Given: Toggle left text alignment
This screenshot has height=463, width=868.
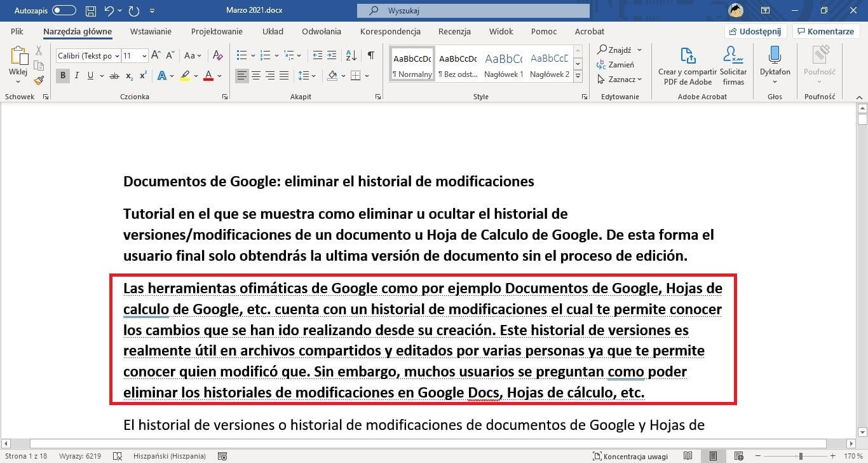Looking at the screenshot, I should (x=242, y=76).
